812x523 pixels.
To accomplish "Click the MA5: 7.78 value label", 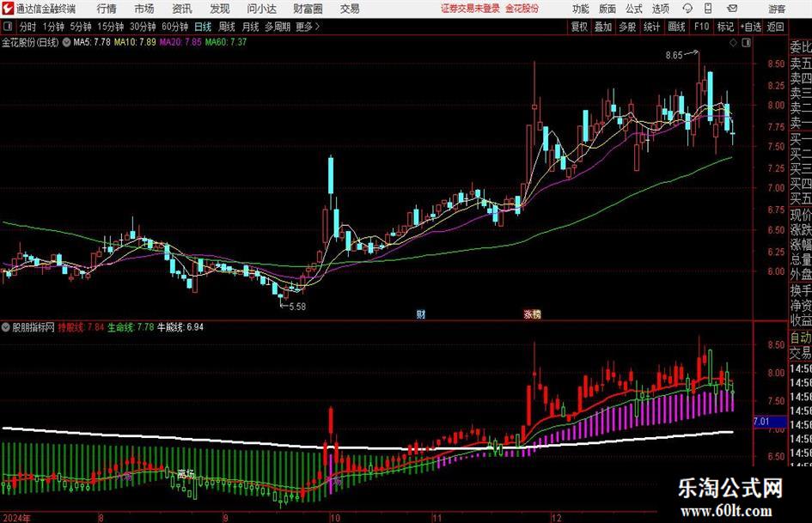I will point(92,42).
